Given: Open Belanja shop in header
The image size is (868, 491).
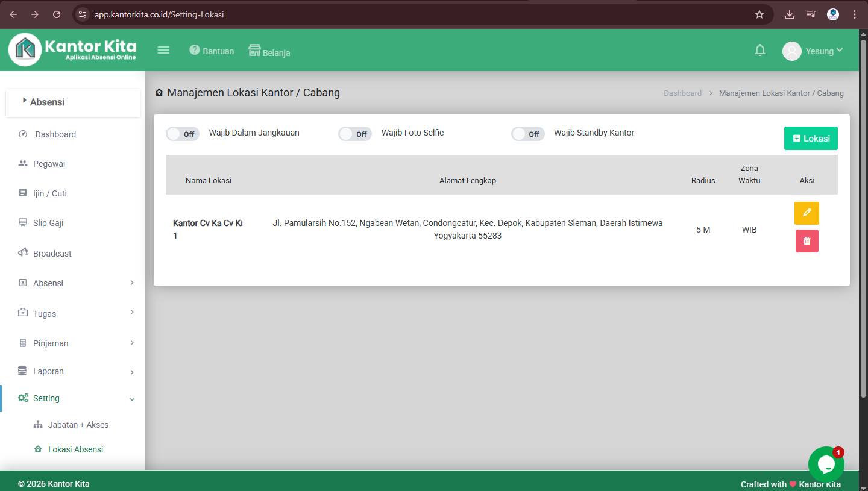Looking at the screenshot, I should point(269,51).
